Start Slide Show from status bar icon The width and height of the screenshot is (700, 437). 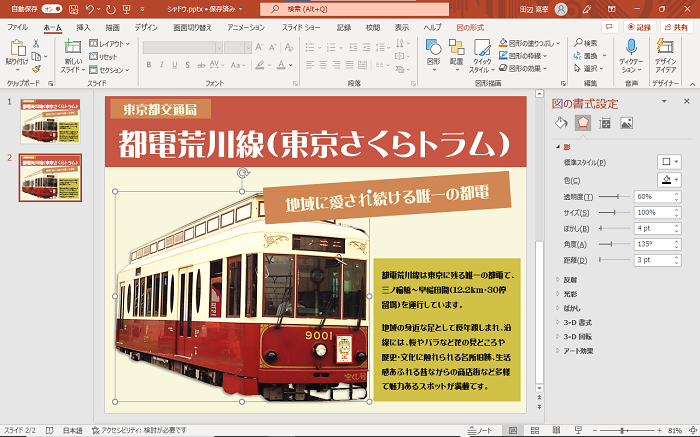coord(578,430)
